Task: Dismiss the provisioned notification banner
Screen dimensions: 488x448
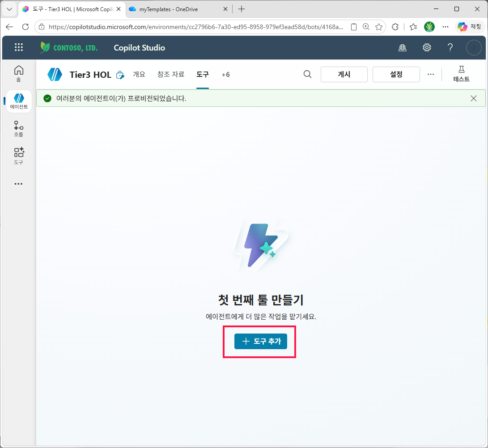Action: click(474, 98)
